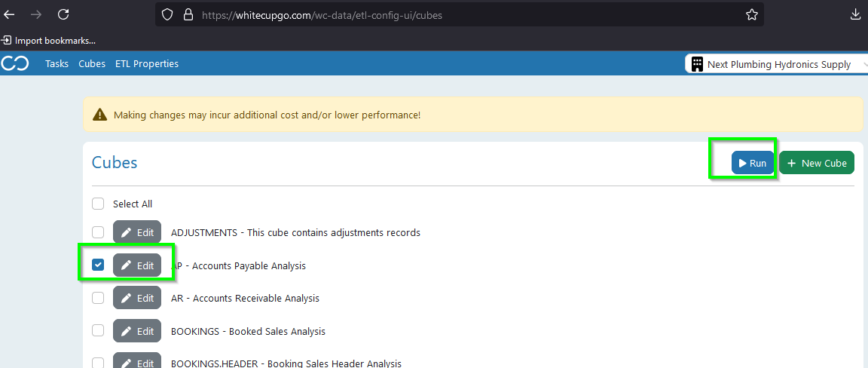Go to the Cubes menu item

click(x=92, y=64)
